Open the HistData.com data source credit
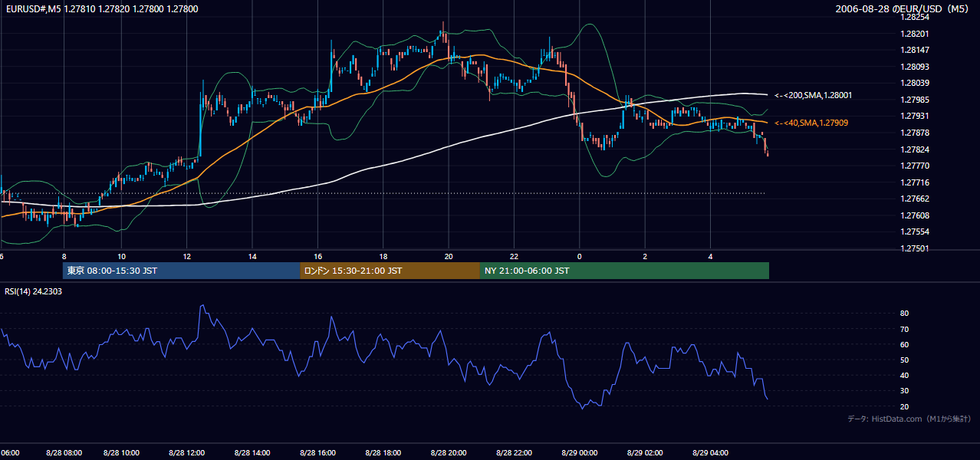980x460 pixels. click(909, 419)
